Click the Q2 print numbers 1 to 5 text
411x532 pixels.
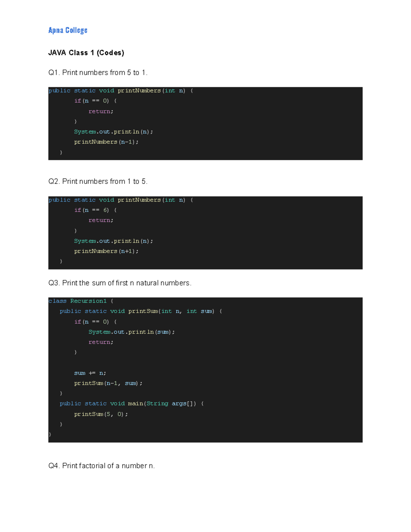98,182
